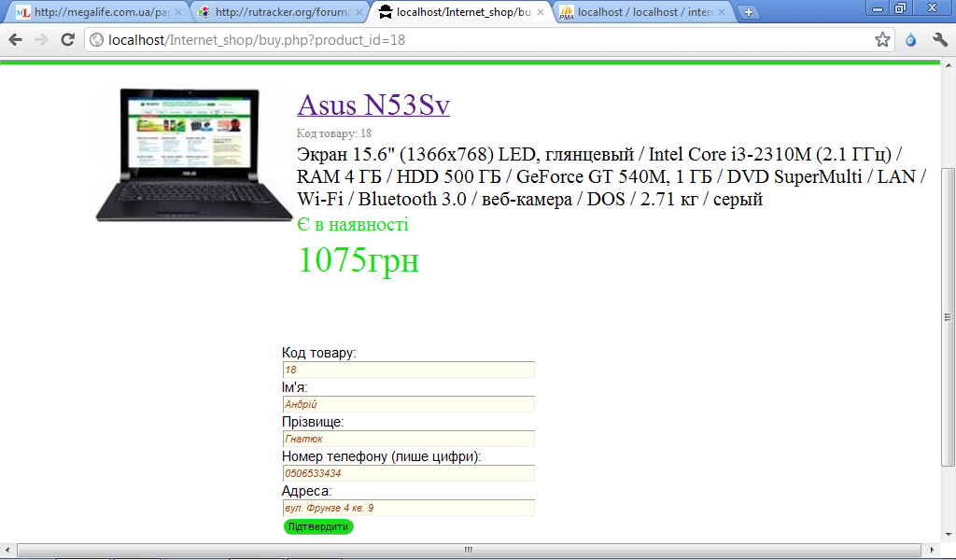Click the horizontal scrollbar left arrow

(x=7, y=550)
